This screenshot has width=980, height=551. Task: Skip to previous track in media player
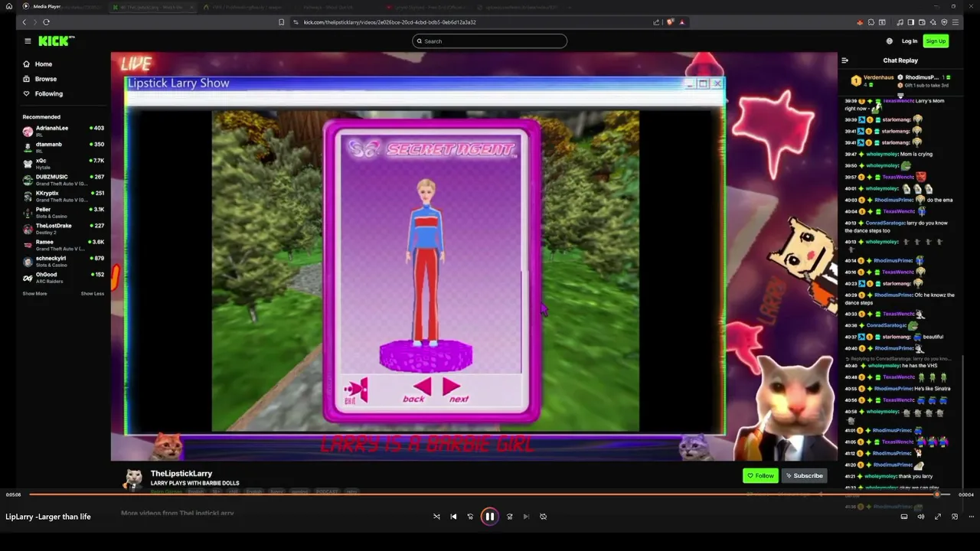coord(453,517)
